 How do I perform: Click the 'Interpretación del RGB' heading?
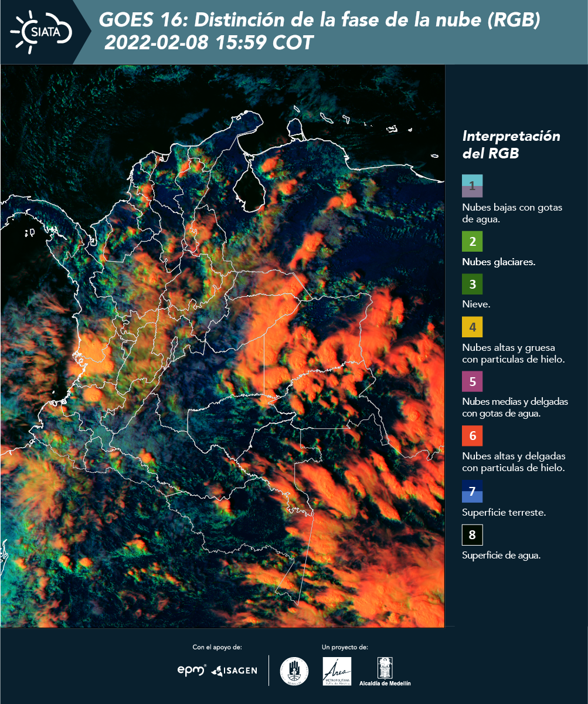click(x=511, y=145)
